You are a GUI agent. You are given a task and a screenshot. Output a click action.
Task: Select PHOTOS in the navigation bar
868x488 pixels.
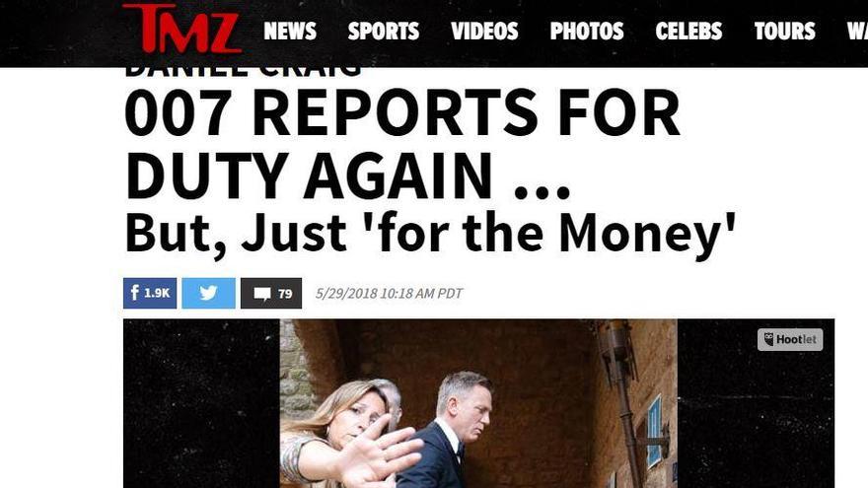587,31
